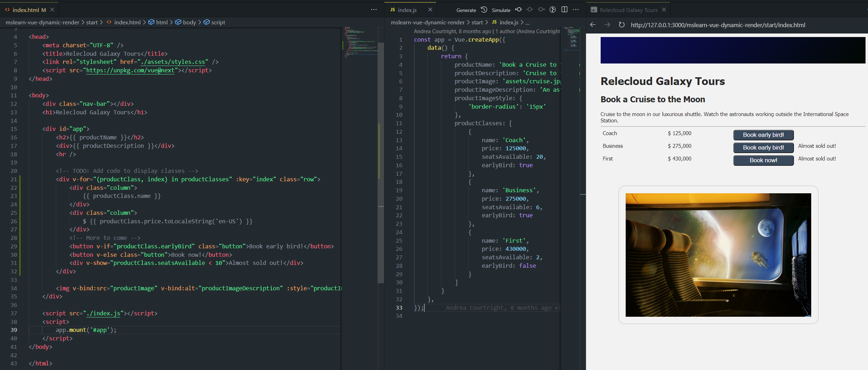
Task: Close the Relecloud Galaxy Tours preview tab
Action: [x=664, y=10]
